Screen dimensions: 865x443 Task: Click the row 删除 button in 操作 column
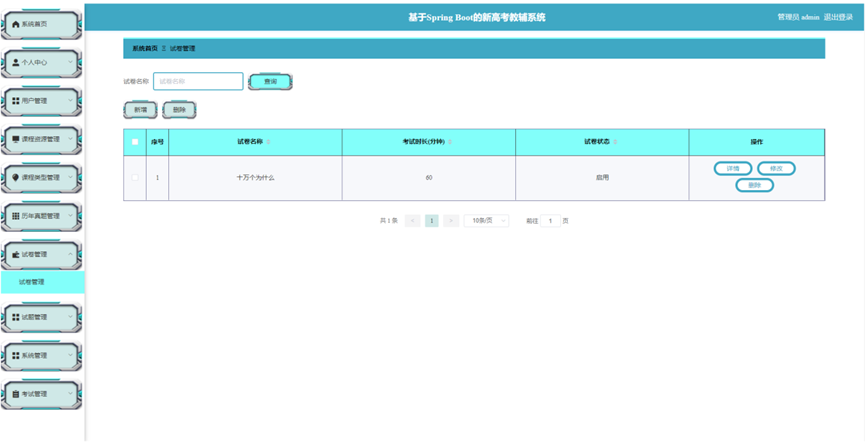point(755,185)
